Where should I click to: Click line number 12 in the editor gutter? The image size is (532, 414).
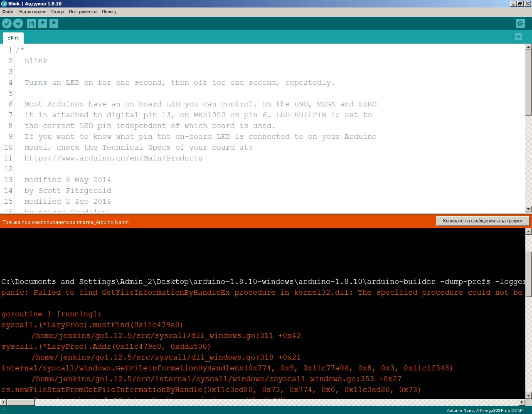point(8,169)
